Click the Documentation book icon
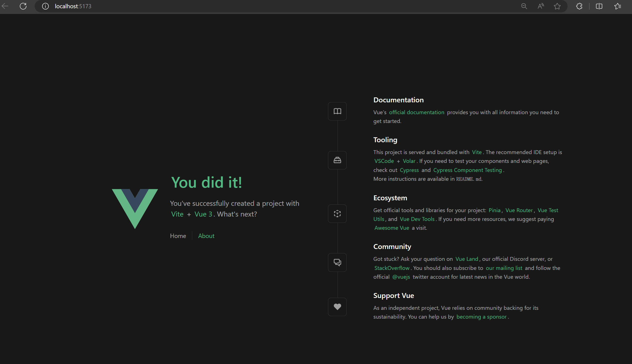 [x=337, y=111]
